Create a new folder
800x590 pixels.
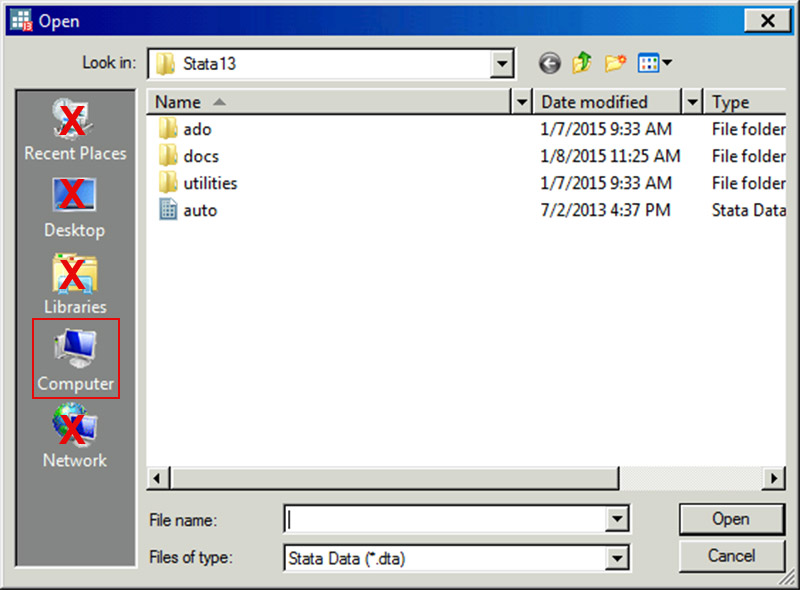pos(615,63)
